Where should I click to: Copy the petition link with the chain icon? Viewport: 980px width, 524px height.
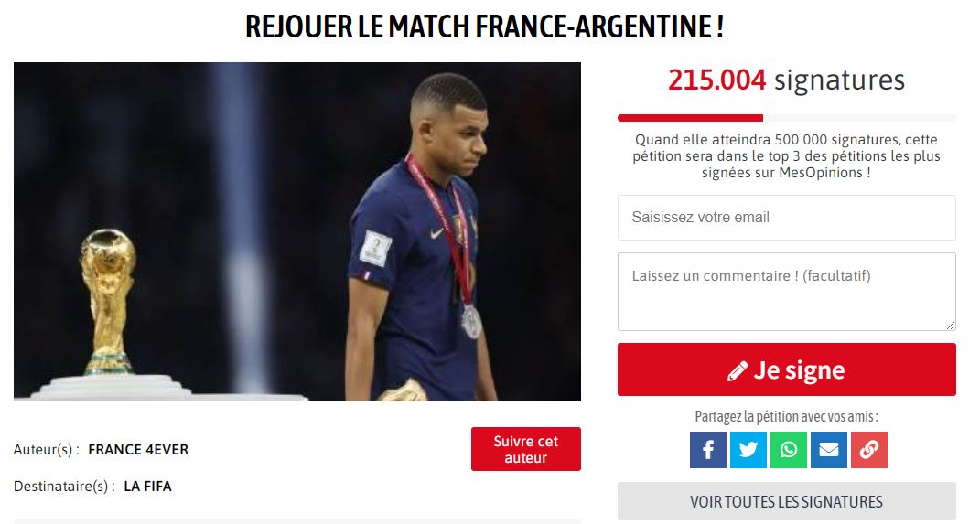tap(868, 450)
